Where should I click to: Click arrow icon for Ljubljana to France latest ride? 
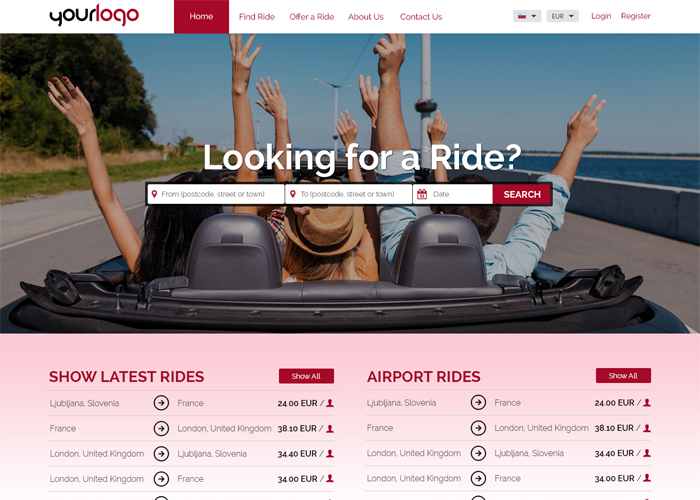pyautogui.click(x=161, y=403)
